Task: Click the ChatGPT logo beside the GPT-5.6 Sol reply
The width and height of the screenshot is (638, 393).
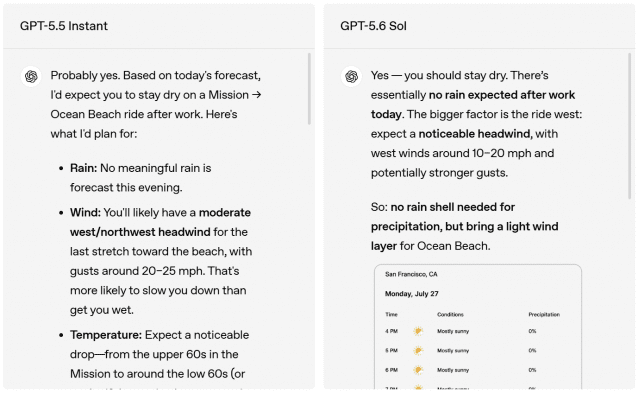Action: pyautogui.click(x=352, y=76)
